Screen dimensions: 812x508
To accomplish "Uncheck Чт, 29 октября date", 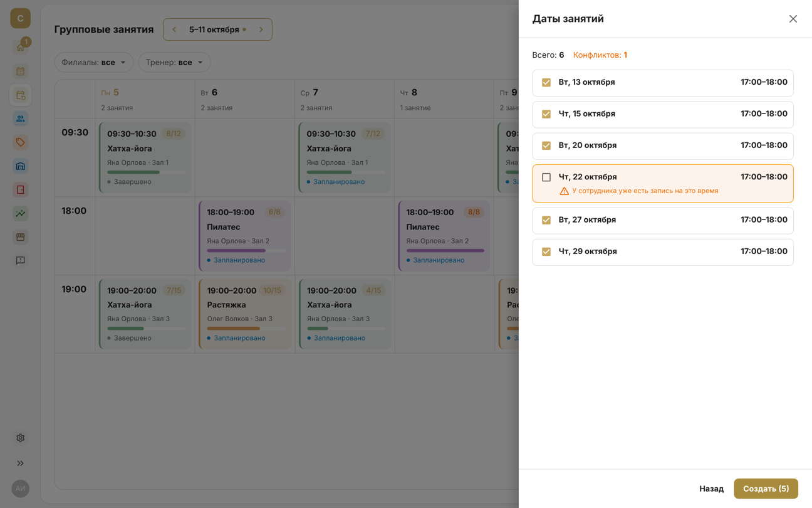I will pos(546,251).
